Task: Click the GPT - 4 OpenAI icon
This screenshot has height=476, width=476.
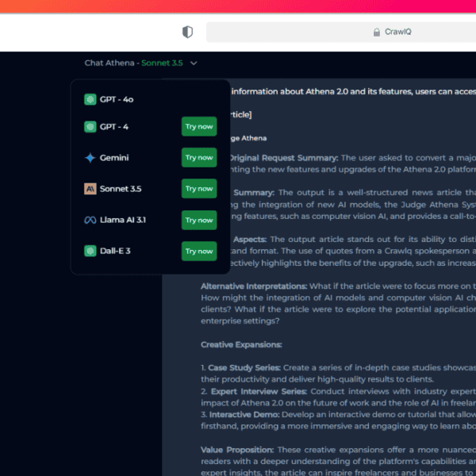Action: coord(90,127)
